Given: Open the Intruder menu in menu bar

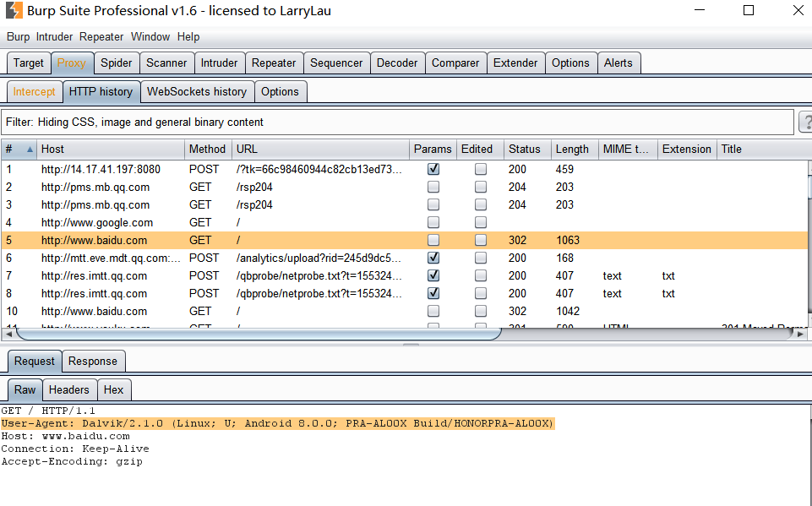Looking at the screenshot, I should pyautogui.click(x=54, y=37).
